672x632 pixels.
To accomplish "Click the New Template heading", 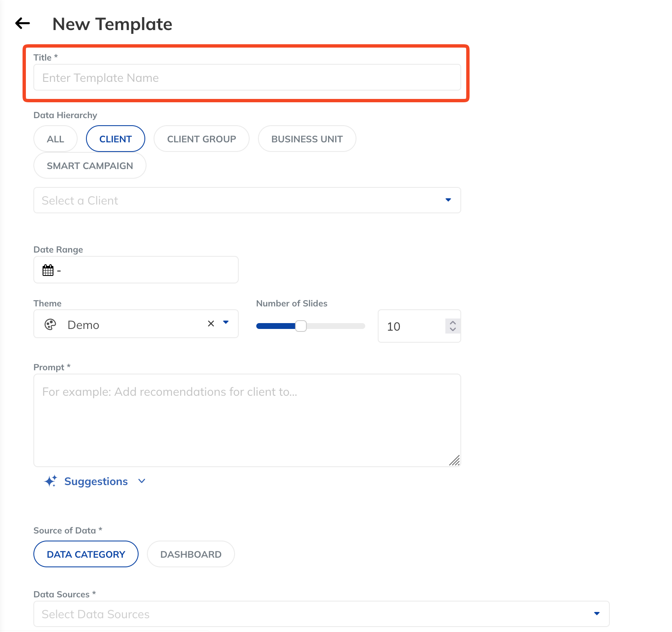I will click(x=112, y=24).
